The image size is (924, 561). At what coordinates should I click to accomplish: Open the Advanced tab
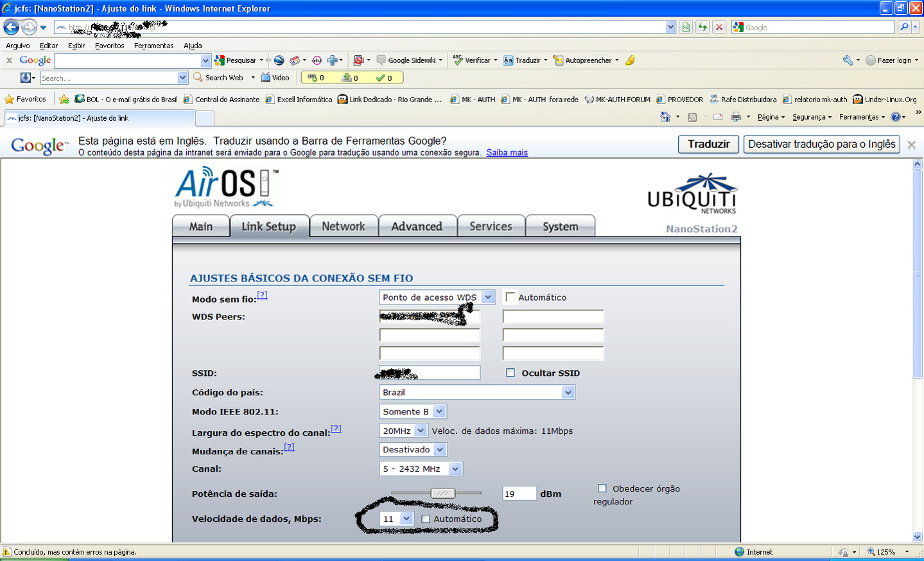(x=417, y=226)
